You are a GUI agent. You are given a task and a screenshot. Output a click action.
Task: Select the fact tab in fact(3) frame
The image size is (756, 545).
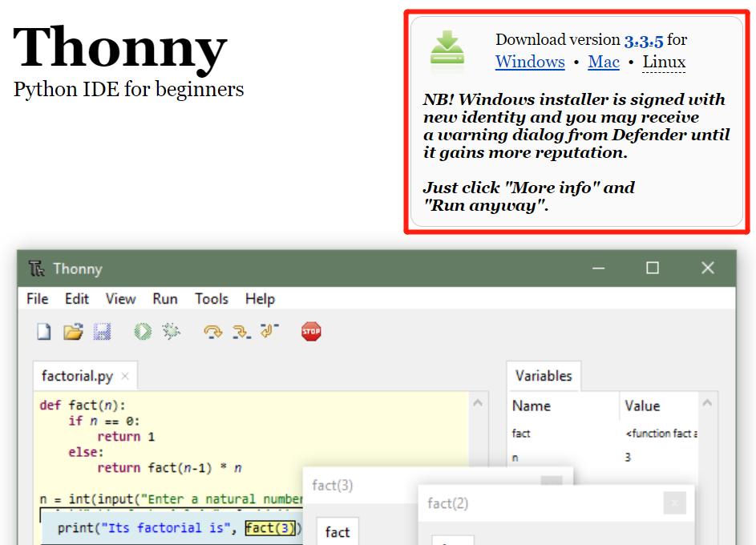click(x=338, y=532)
